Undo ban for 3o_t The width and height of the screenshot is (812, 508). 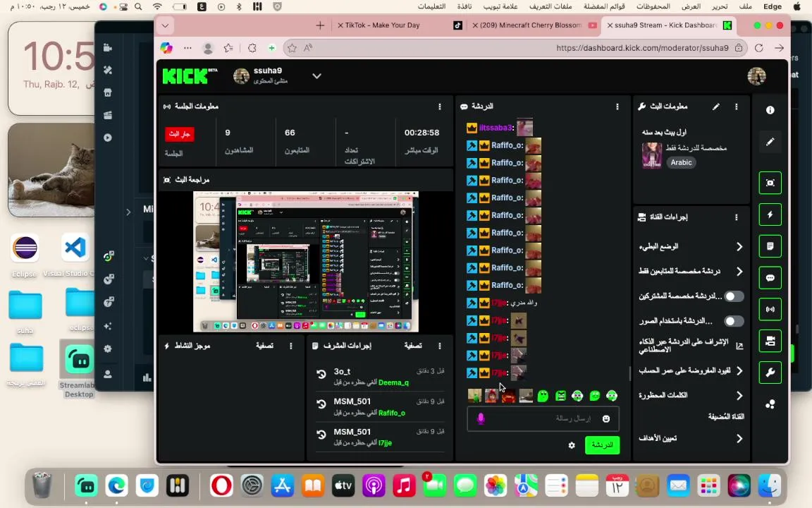tap(321, 374)
